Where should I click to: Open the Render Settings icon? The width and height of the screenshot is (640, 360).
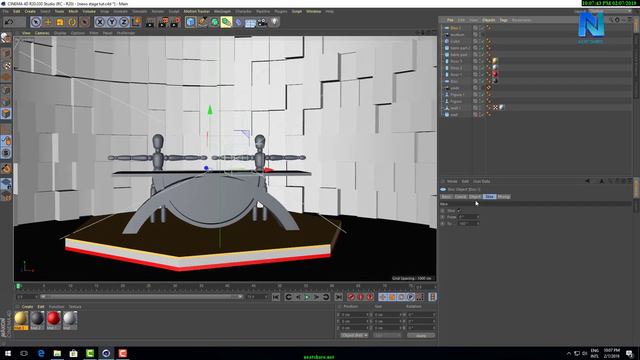176,22
